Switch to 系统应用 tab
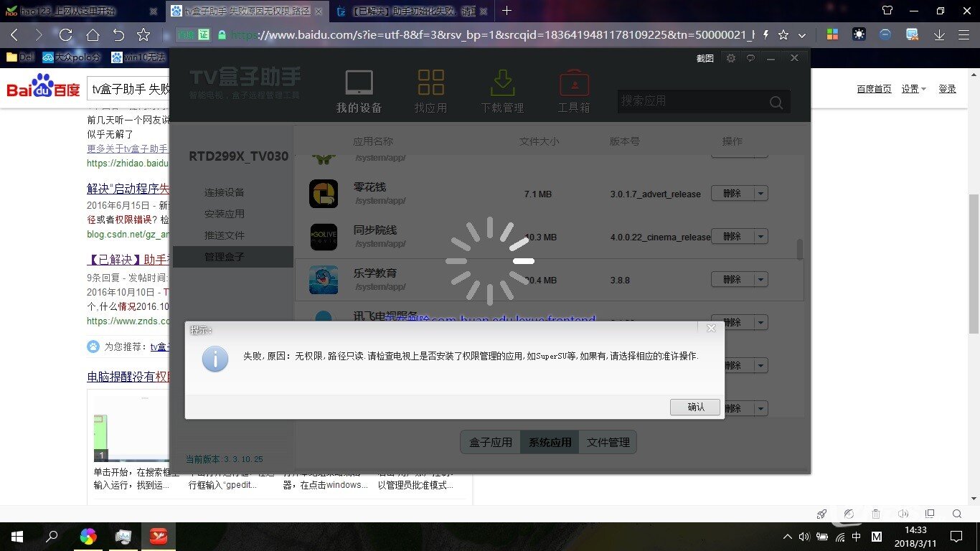980x551 pixels. [x=550, y=442]
